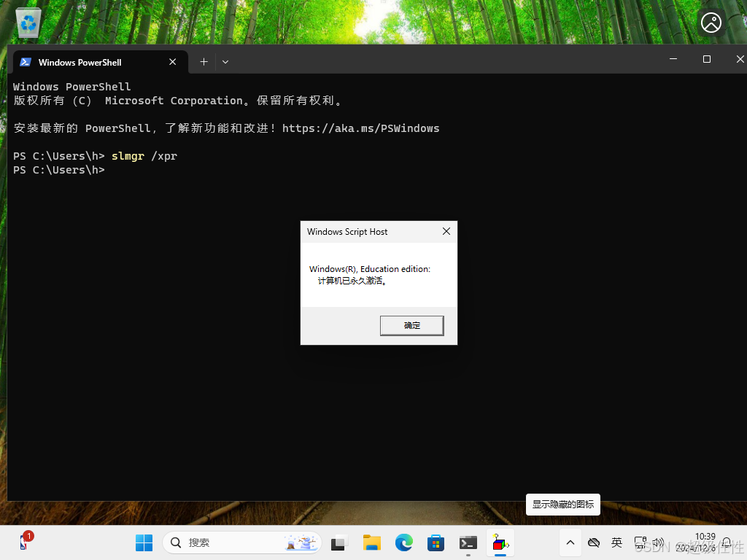Open the Windows Start menu

tap(144, 542)
